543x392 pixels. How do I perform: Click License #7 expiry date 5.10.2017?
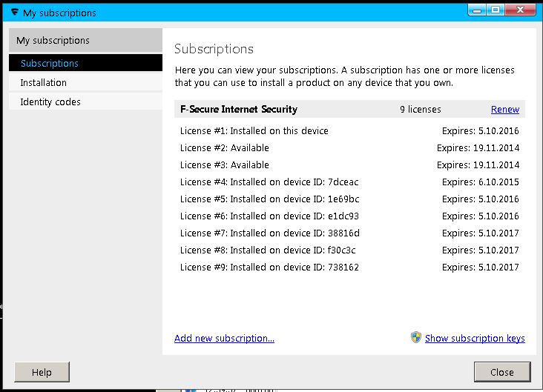tap(481, 233)
